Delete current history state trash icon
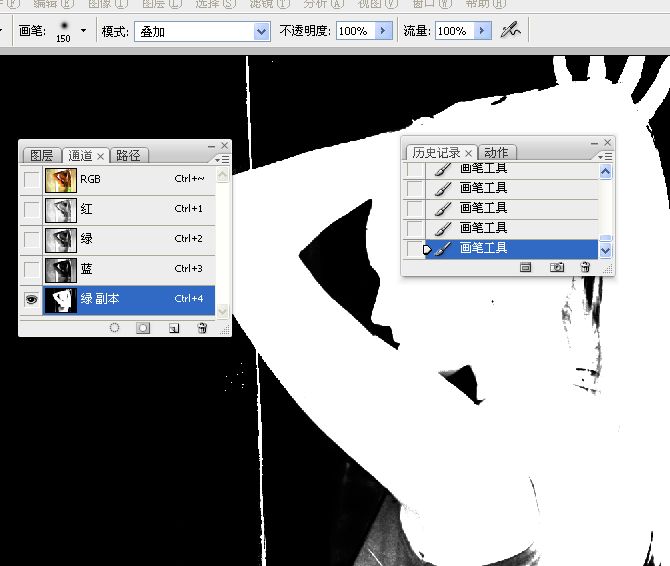670x566 pixels. (585, 267)
